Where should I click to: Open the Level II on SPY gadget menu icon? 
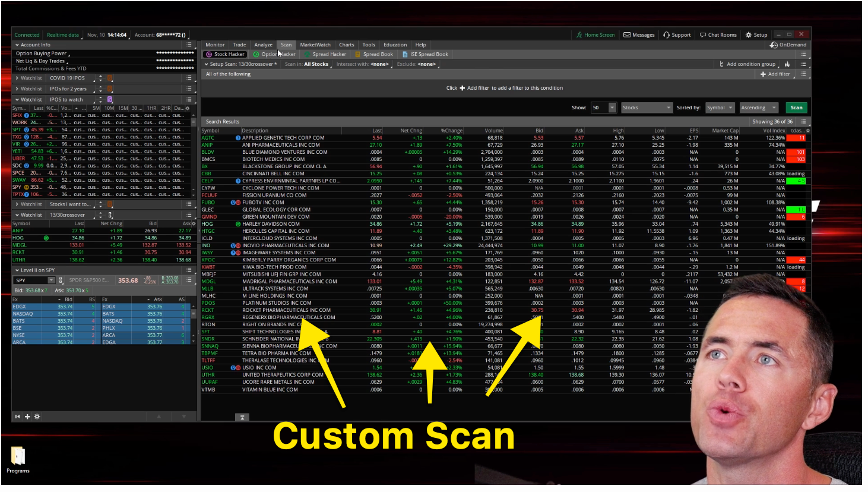[x=189, y=270]
